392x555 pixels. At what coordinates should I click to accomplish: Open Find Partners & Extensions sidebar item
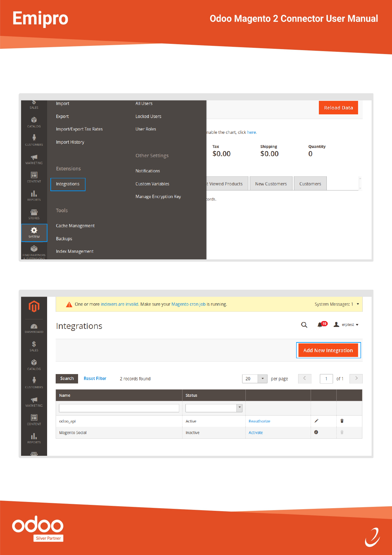[x=34, y=252]
